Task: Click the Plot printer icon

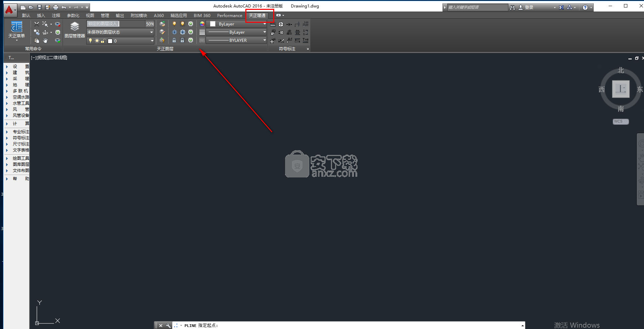Action: point(56,7)
